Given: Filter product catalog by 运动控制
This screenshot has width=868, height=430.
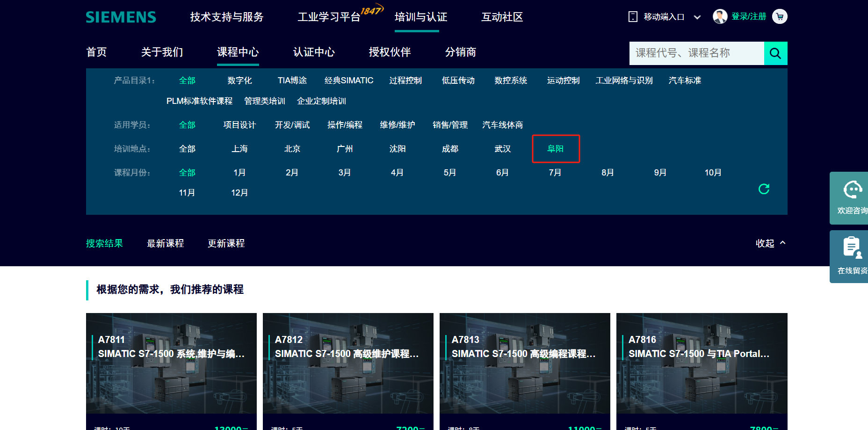Looking at the screenshot, I should coord(564,80).
